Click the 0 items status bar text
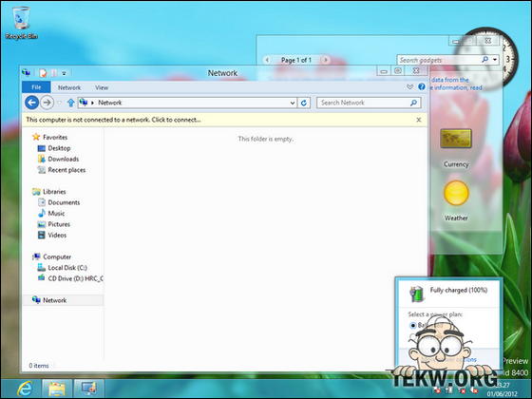Screen dimensions: 532x399 click(39, 366)
